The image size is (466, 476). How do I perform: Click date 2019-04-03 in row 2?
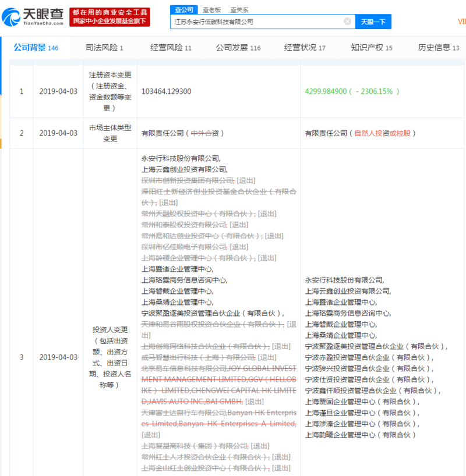point(58,133)
